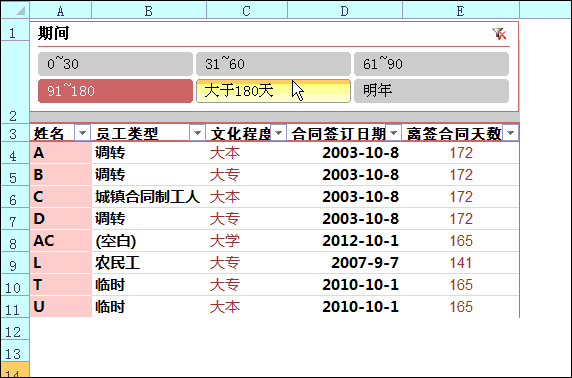Click date cell 2012-10-1
The width and height of the screenshot is (572, 378).
pyautogui.click(x=345, y=241)
